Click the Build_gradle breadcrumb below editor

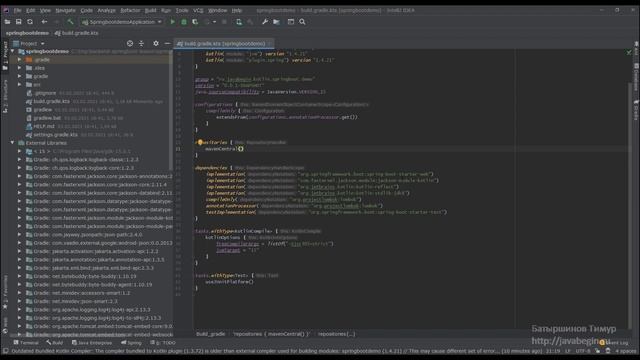tap(211, 334)
